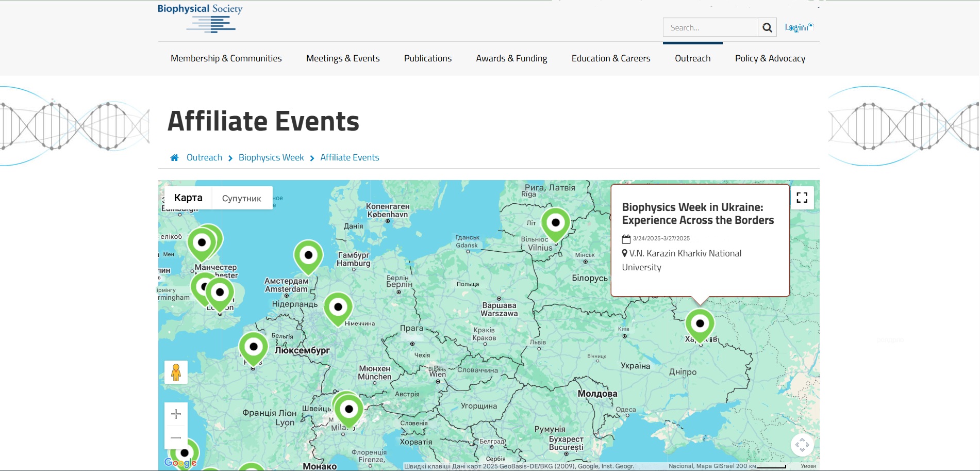Click the search magnifier button
This screenshot has height=471, width=980.
(767, 27)
